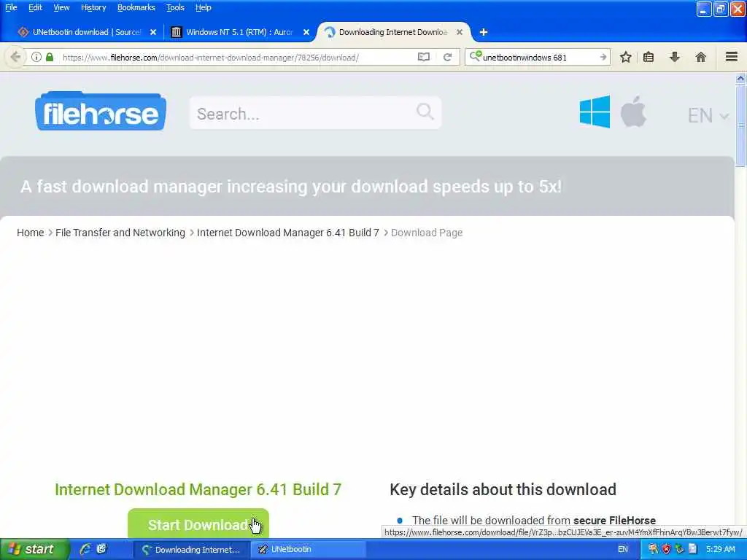Close the Downloading Internet Download tab

[460, 32]
